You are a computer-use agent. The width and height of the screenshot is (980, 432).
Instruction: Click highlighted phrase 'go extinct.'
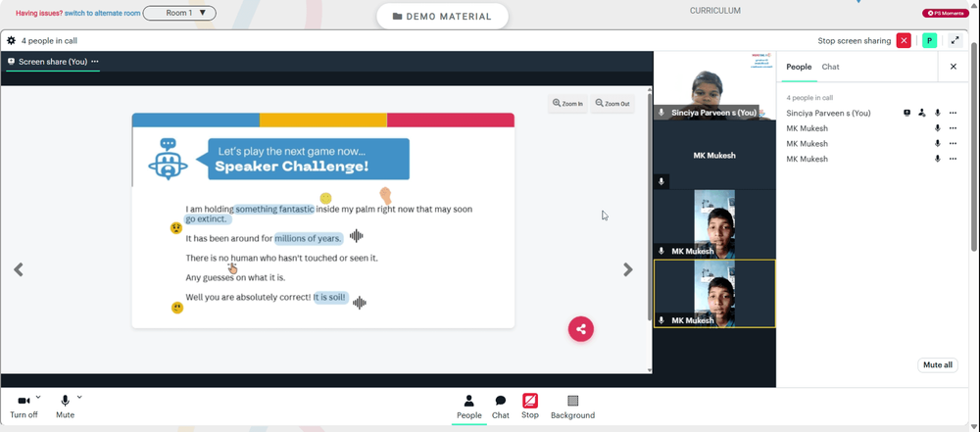pos(208,219)
